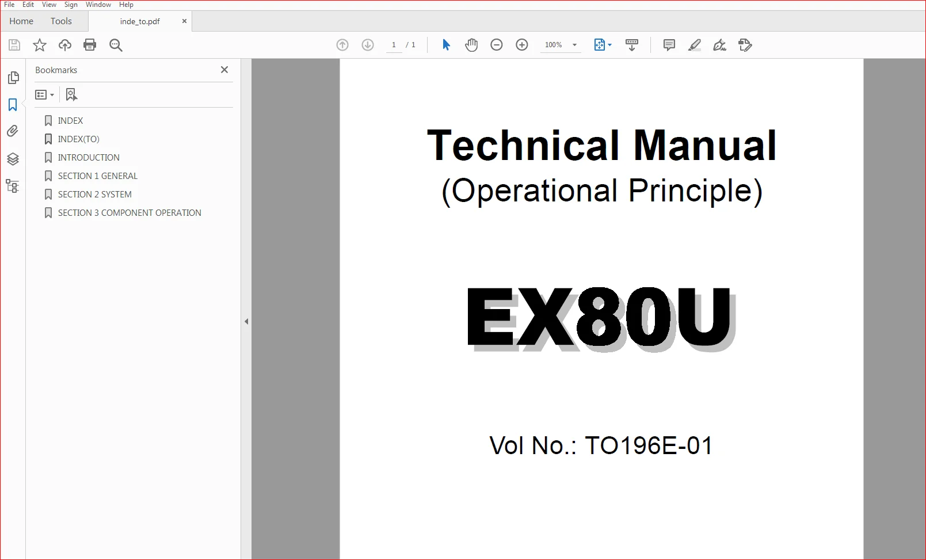The image size is (926, 560).
Task: Collapse the navigation pane arrow
Action: (x=246, y=321)
